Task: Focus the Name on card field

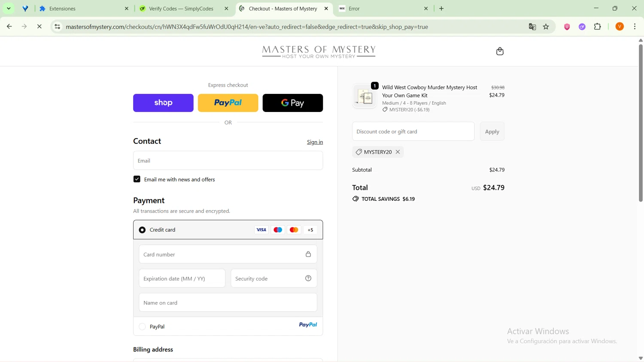Action: point(228,303)
